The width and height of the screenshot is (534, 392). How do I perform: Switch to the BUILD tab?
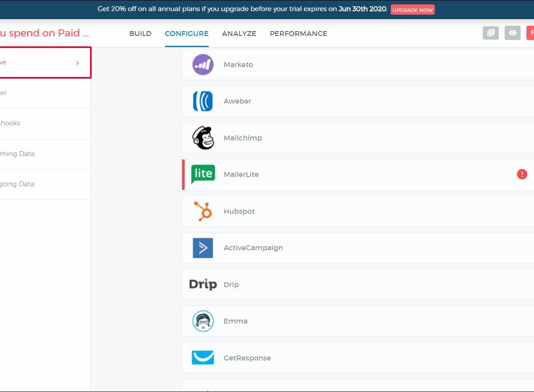tap(140, 34)
